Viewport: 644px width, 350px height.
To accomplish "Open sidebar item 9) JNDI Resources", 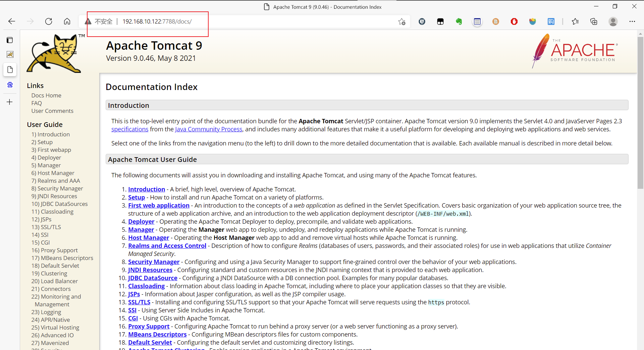I will tap(54, 196).
